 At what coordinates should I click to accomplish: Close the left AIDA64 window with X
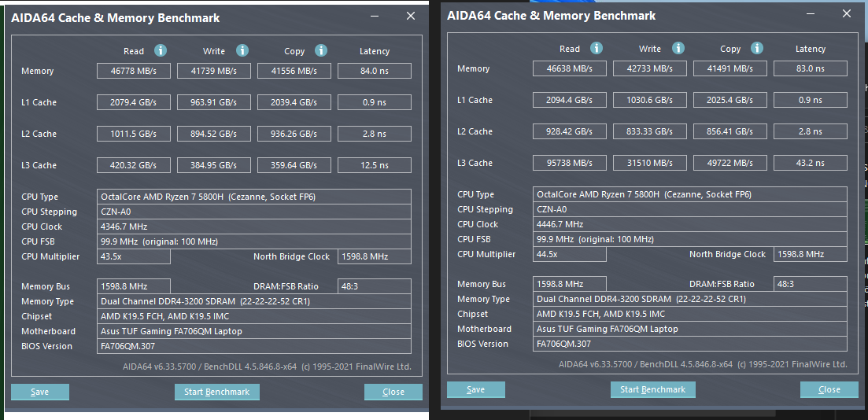point(410,16)
